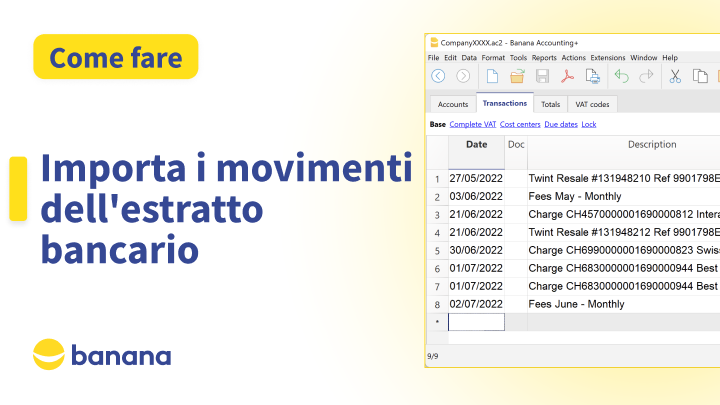Open the Edit menu
The image size is (720, 405).
[x=450, y=57]
